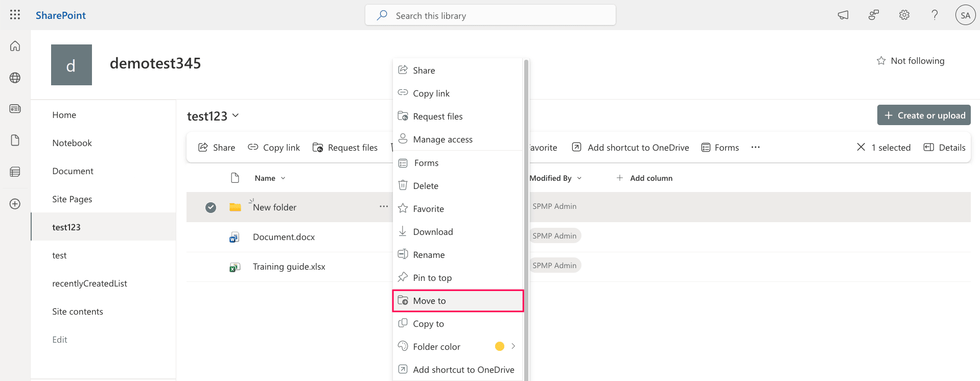Select Favorite in the context menu
This screenshot has height=381, width=980.
click(458, 209)
